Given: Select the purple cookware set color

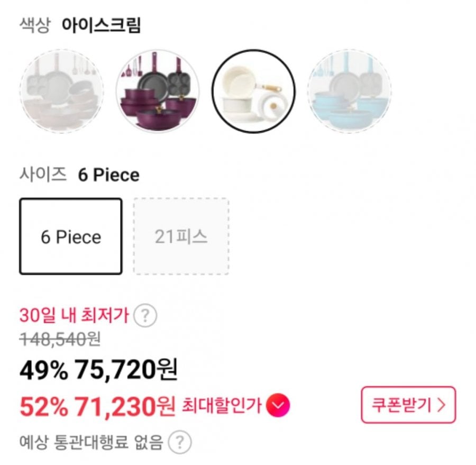Looking at the screenshot, I should coord(158,92).
